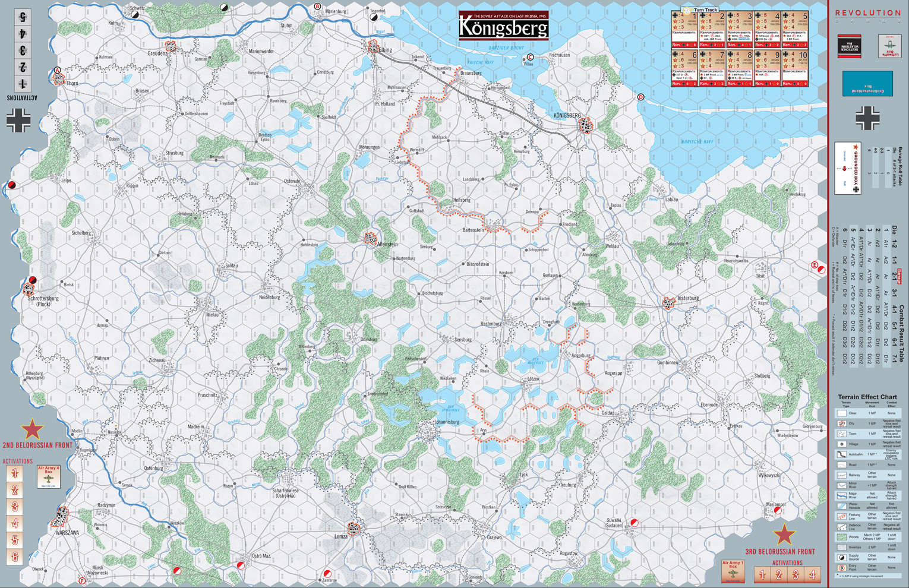Select turn 8 box on the Turn Track
The image size is (909, 588).
(x=740, y=68)
